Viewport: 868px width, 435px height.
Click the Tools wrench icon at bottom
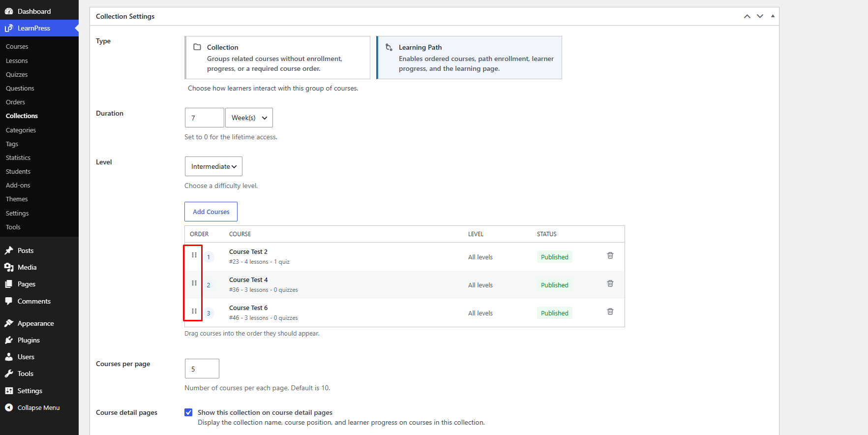9,373
